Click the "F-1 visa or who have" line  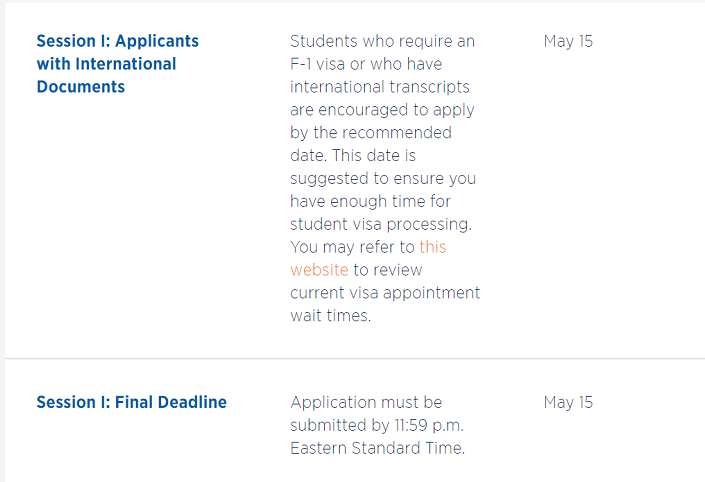coord(366,64)
